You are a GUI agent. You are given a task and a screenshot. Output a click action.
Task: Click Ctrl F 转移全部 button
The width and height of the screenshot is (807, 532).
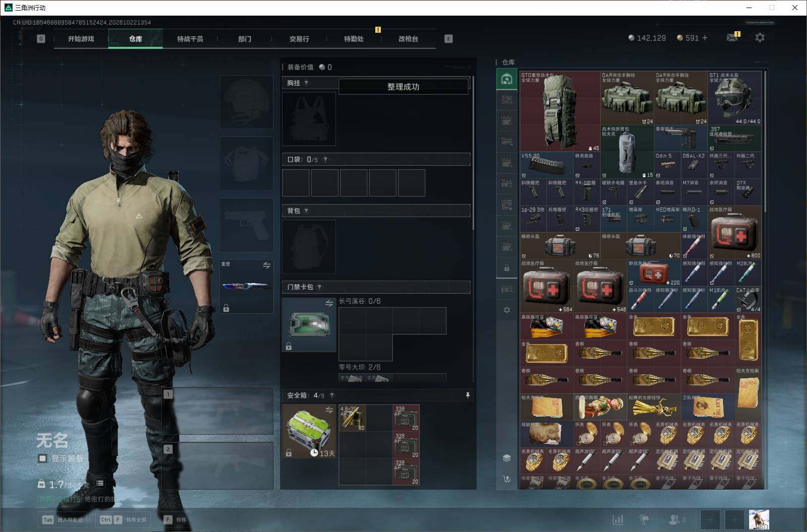[123, 519]
